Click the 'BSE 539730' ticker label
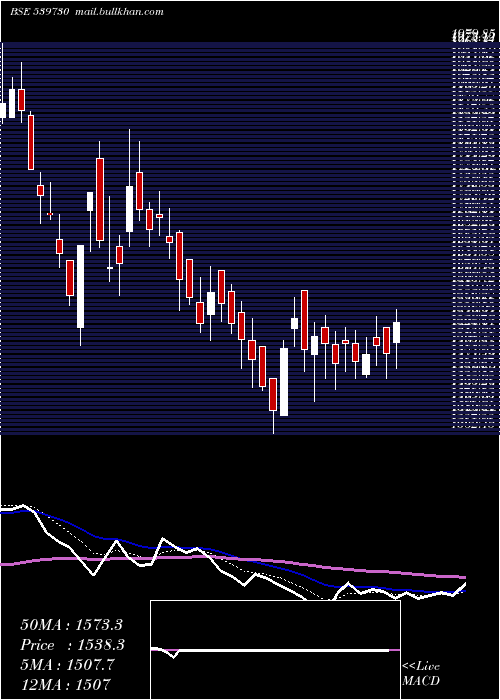 tap(39, 12)
